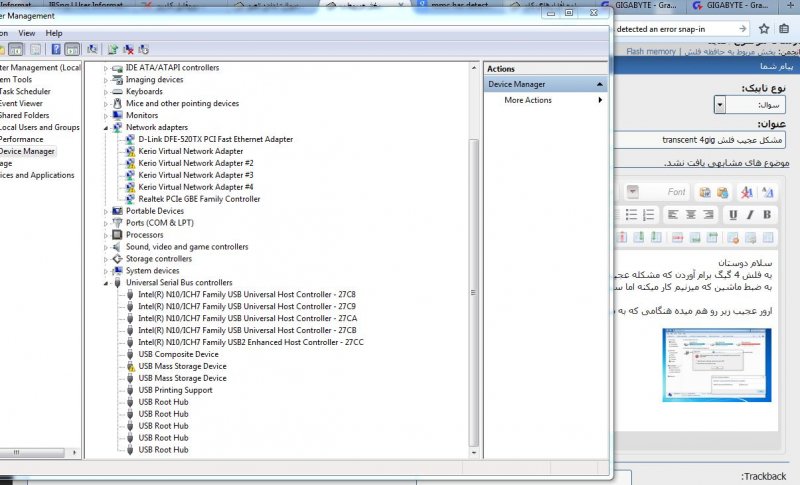Insert a bulleted list in forum editor

point(631,215)
